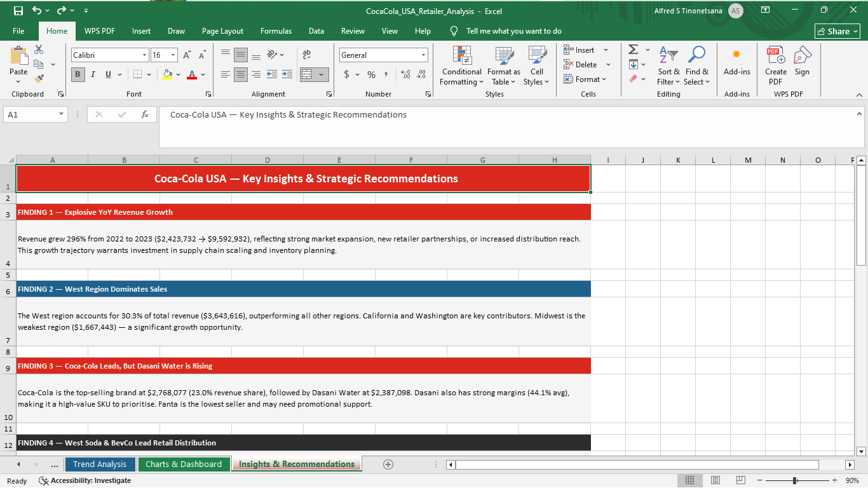Click the Increase Font Size icon

[187, 55]
